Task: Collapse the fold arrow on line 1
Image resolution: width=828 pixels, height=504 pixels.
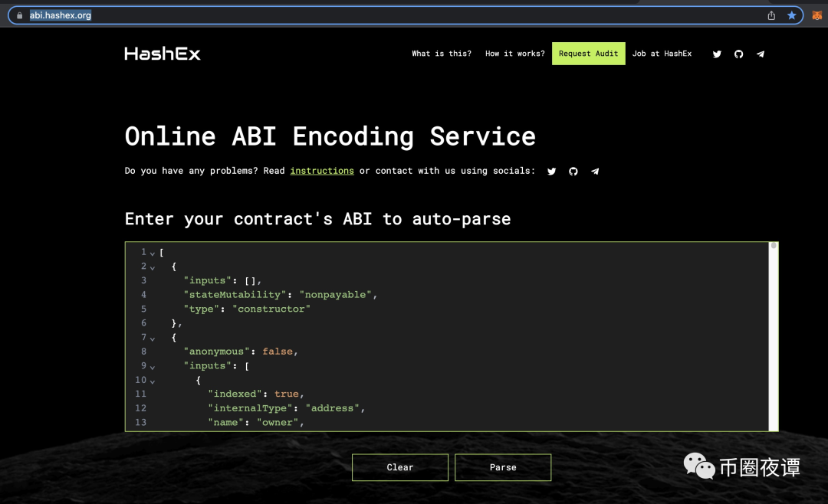Action: point(152,254)
